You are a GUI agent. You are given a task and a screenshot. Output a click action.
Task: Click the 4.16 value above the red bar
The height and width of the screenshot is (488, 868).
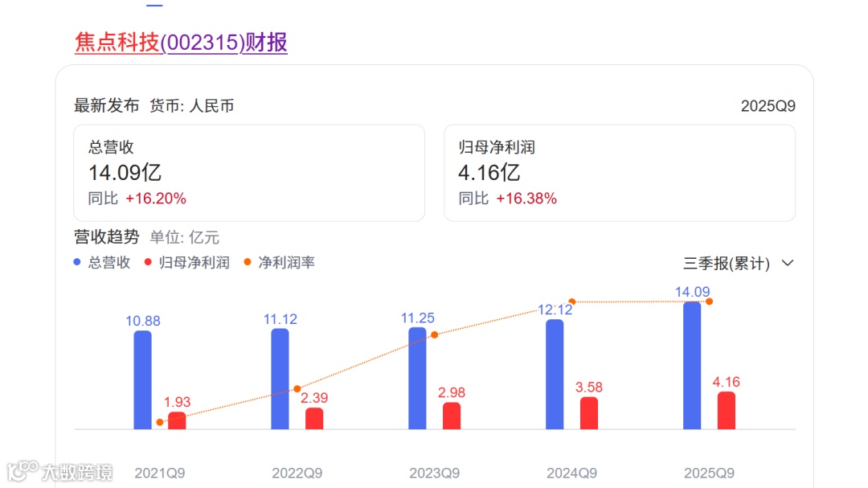pyautogui.click(x=727, y=382)
